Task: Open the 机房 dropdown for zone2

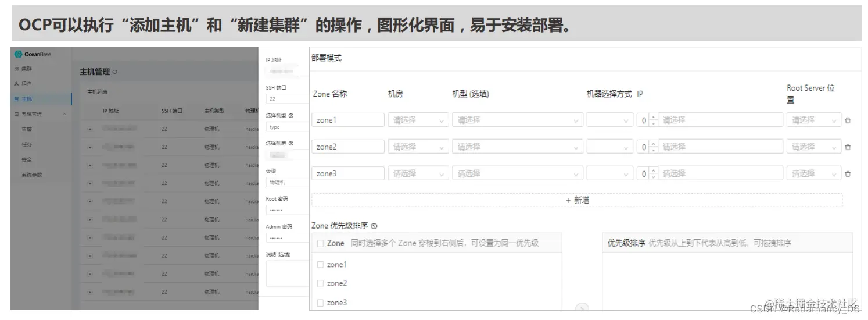Action: pyautogui.click(x=418, y=147)
